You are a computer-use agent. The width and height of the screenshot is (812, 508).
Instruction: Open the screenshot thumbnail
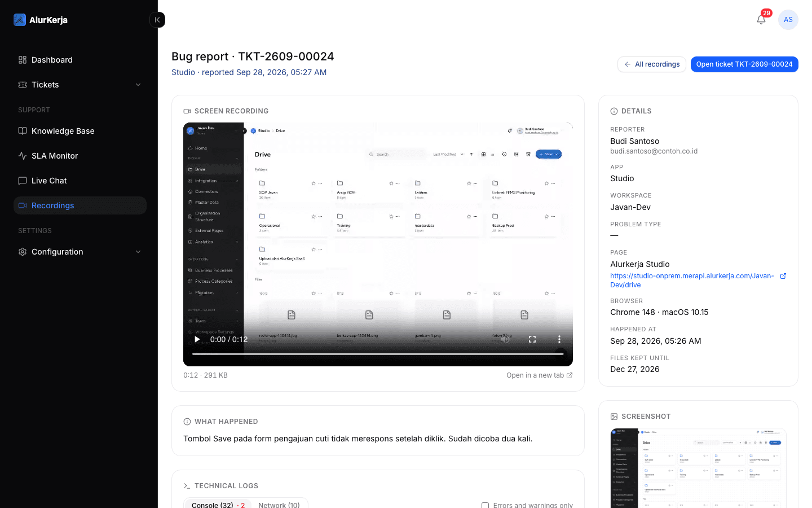click(698, 468)
